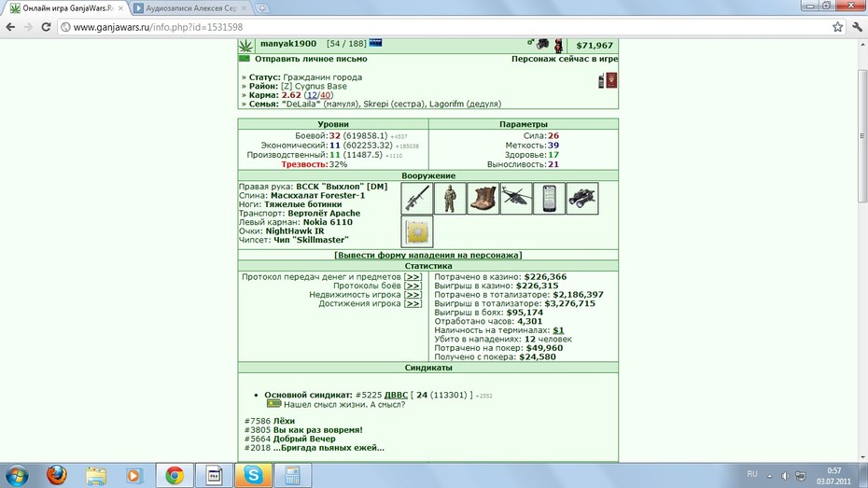Image resolution: width=868 pixels, height=488 pixels.
Task: Click syndicate Вы как раз вовремя!
Action: coord(317,430)
